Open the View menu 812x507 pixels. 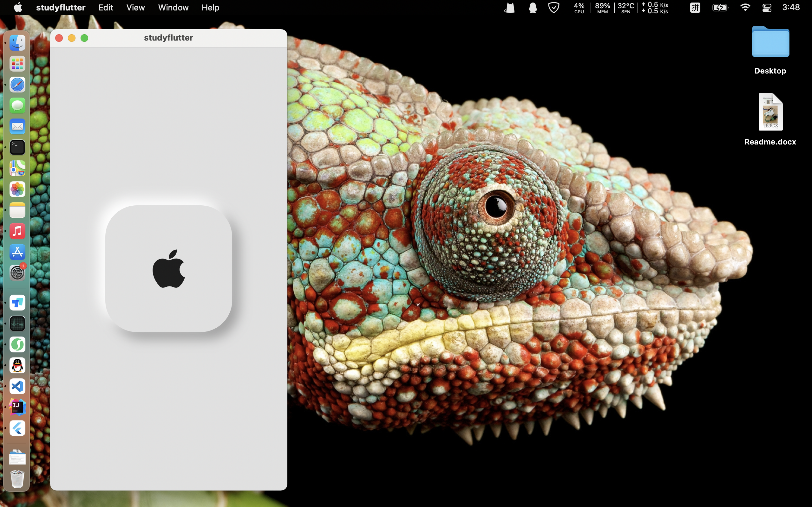coord(135,7)
